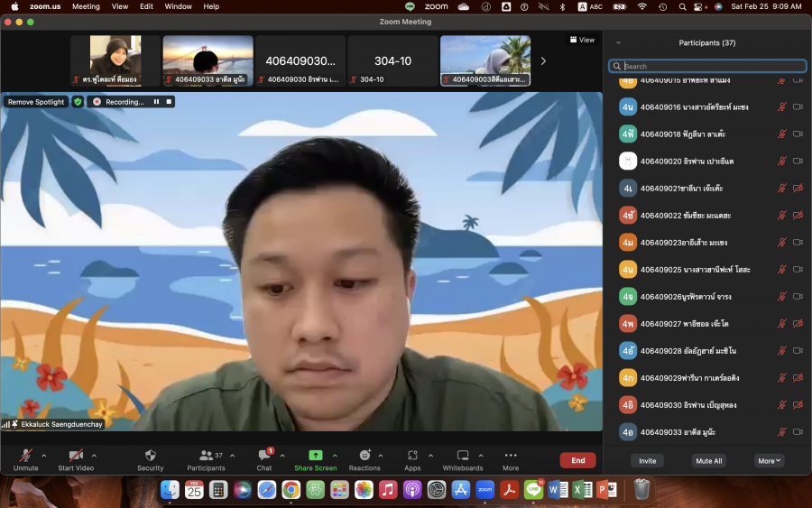Click the green encryption shield icon

click(78, 102)
